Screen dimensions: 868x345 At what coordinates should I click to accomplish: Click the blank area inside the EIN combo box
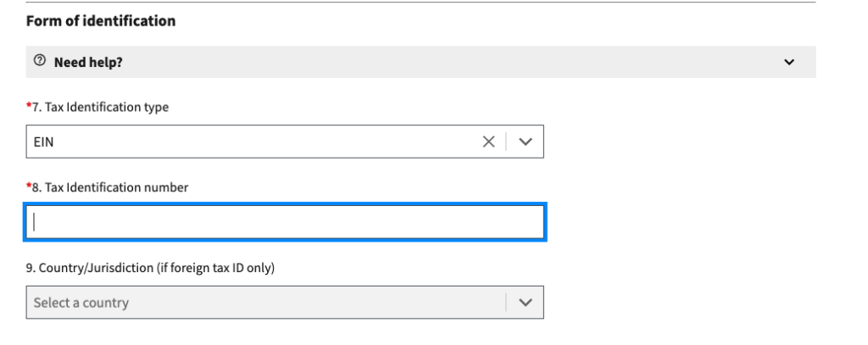tap(254, 142)
